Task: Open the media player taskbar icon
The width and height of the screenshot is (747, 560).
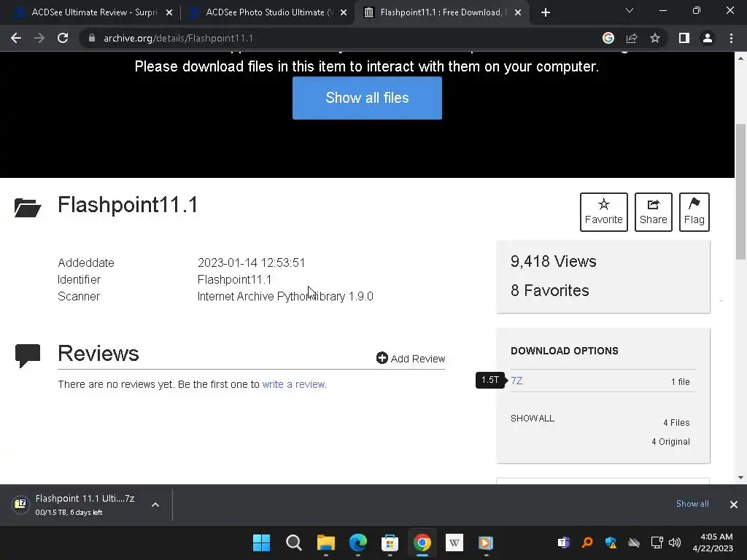Action: click(486, 542)
